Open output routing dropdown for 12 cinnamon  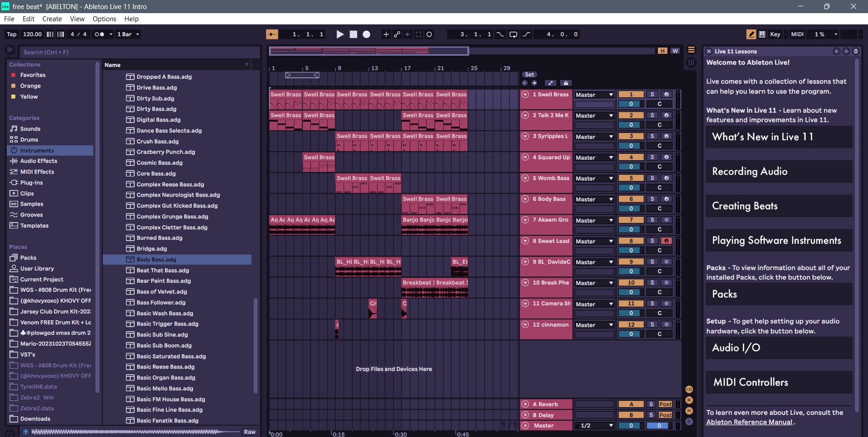(594, 325)
